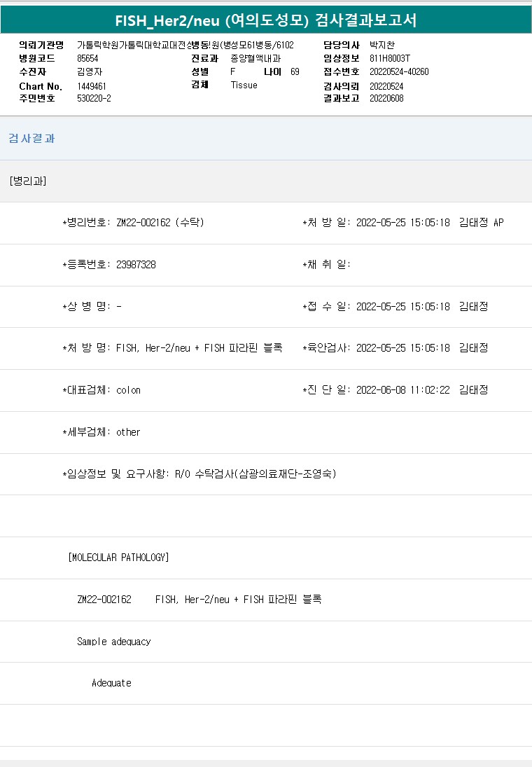Select diagnosis date 2022-06-08 11:02:22
532x767 pixels.
pos(402,390)
